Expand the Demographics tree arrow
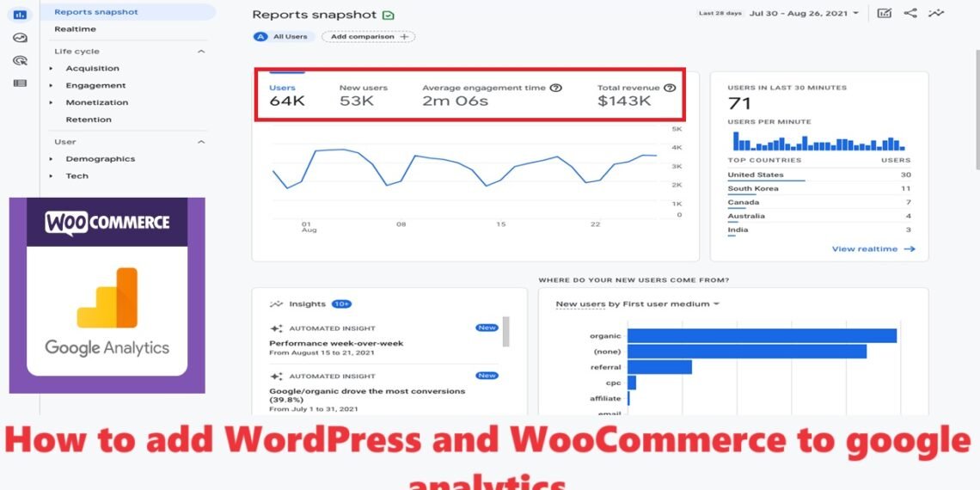Screen dimensions: 980x490 pyautogui.click(x=52, y=159)
